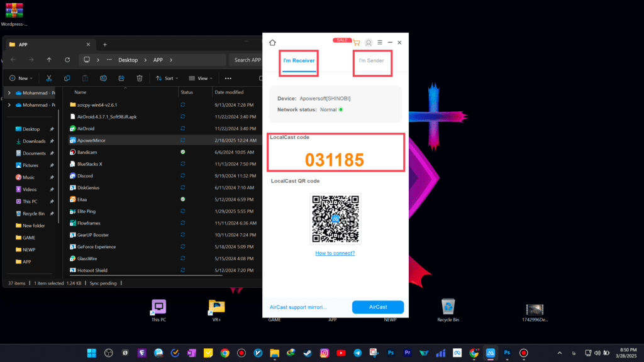644x362 pixels.
Task: Click the Share icon in Explorer toolbar
Action: 121,79
